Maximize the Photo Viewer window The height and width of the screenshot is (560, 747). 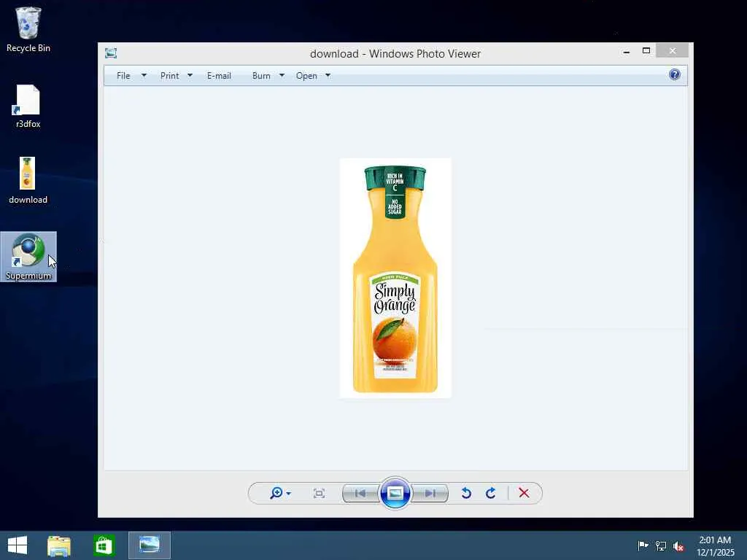[x=646, y=50]
